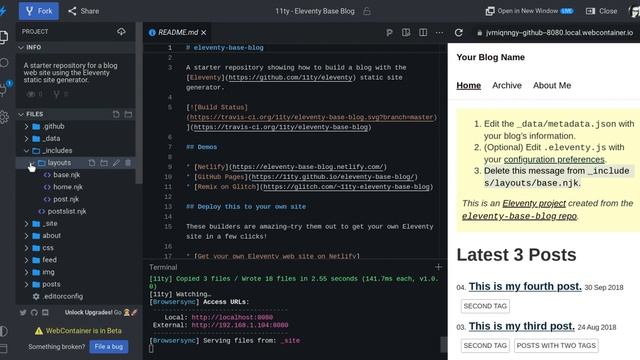This screenshot has width=640, height=360.
Task: Click the open preview editor icon
Action: click(x=406, y=32)
